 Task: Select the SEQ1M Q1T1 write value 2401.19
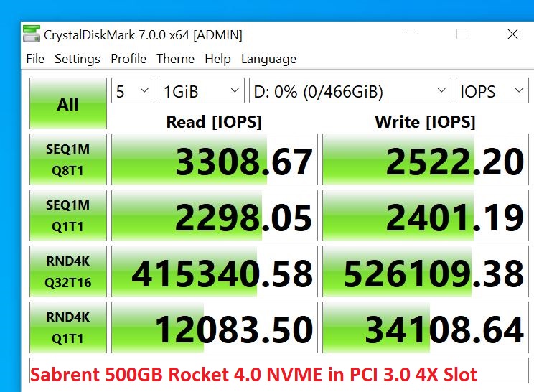426,215
